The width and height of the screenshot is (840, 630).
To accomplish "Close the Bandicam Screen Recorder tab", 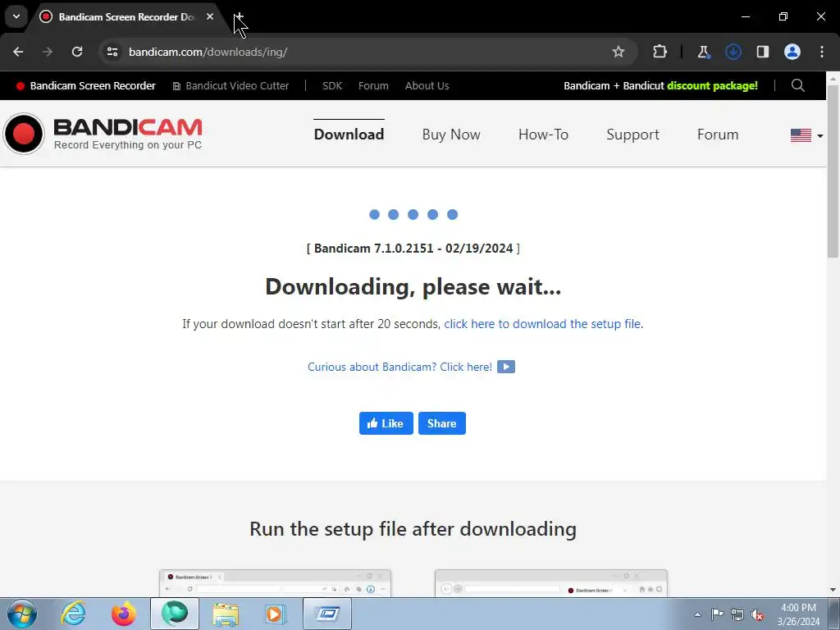I will (x=210, y=16).
